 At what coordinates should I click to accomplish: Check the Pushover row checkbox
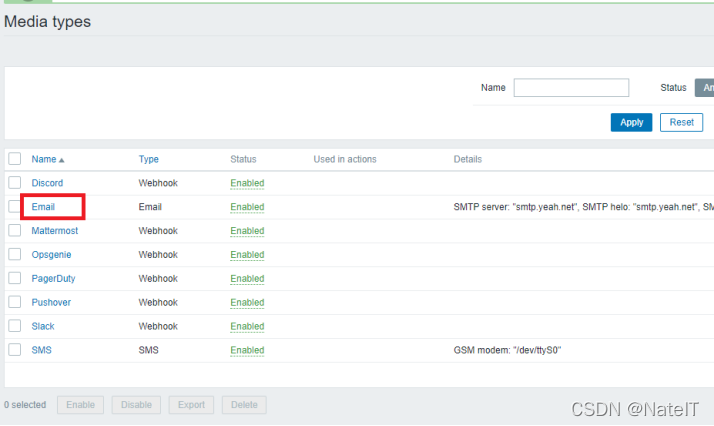pos(15,302)
